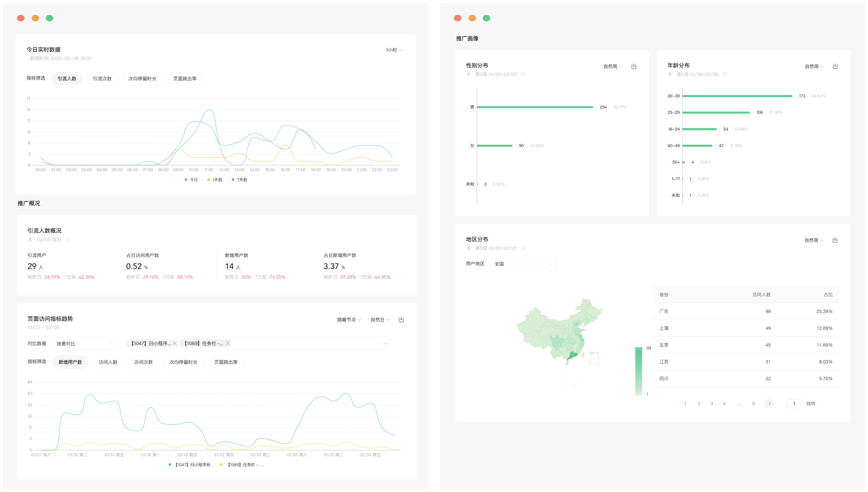Screen dimensions: 868x492
Task: Go to page 2 of the province table
Action: 699,403
